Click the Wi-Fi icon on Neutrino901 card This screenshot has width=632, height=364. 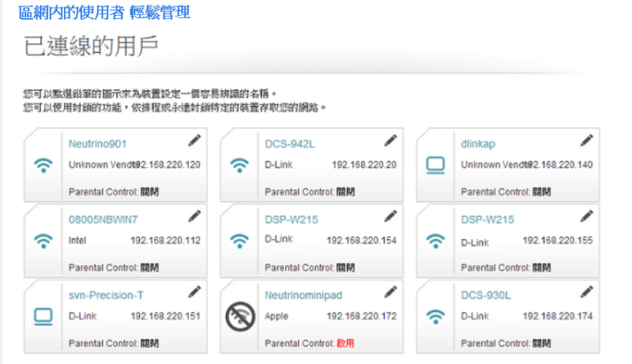pos(43,165)
